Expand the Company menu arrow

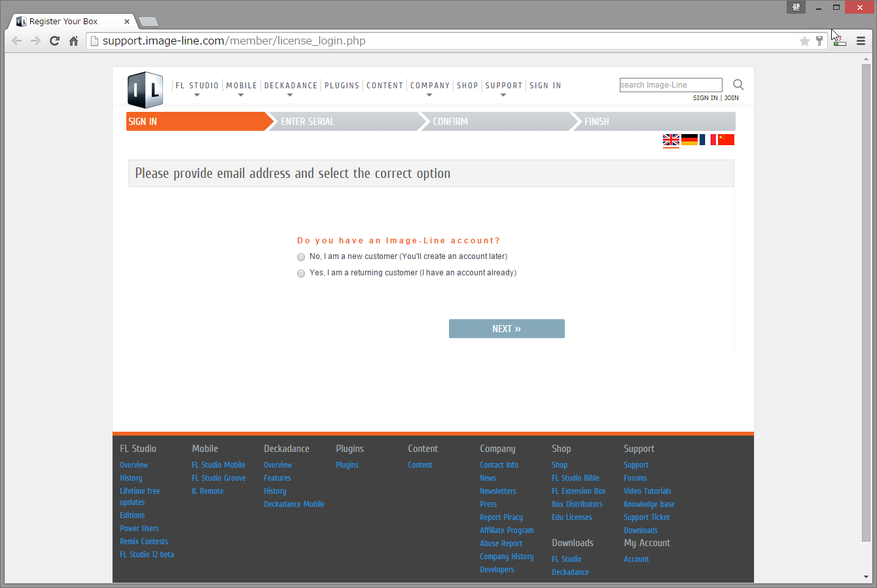click(x=429, y=95)
